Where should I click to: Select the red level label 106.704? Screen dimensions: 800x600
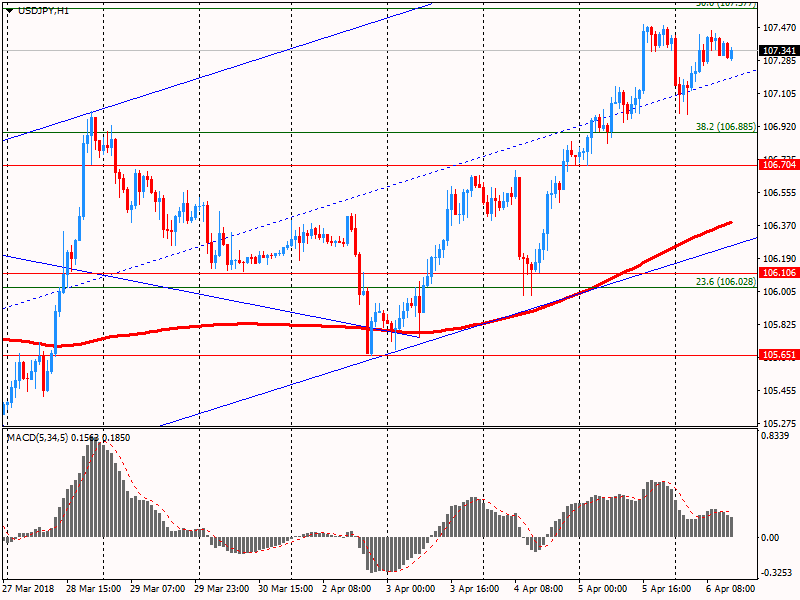(x=779, y=165)
